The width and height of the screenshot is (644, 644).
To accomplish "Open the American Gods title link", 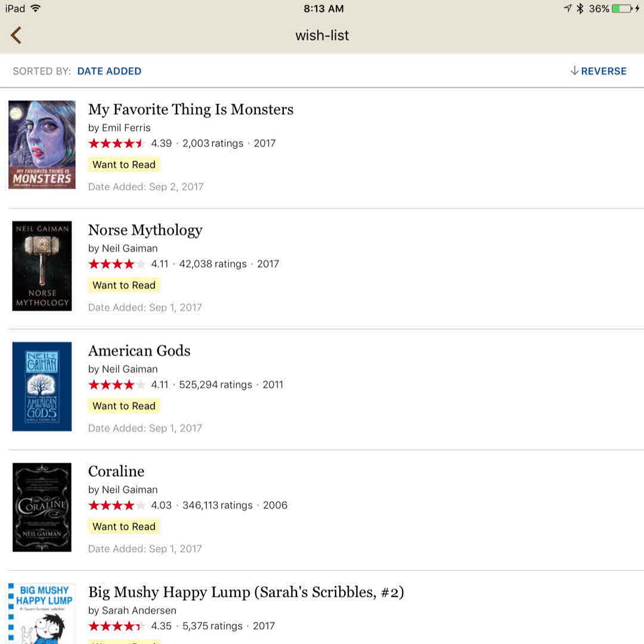I will coord(140,351).
